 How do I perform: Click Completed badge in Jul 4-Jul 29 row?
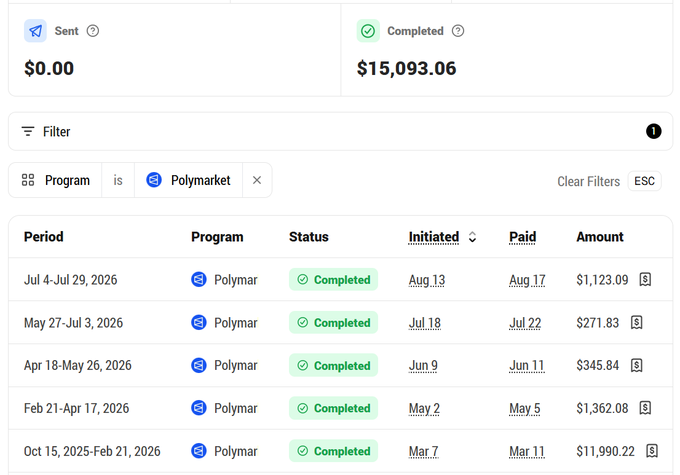[333, 279]
